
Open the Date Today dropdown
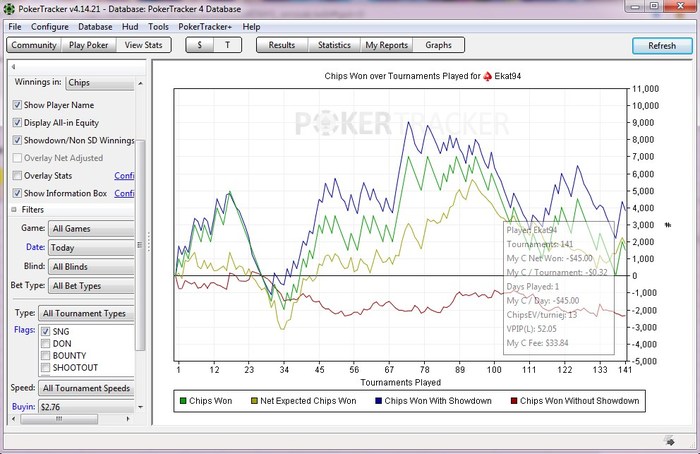pyautogui.click(x=91, y=247)
